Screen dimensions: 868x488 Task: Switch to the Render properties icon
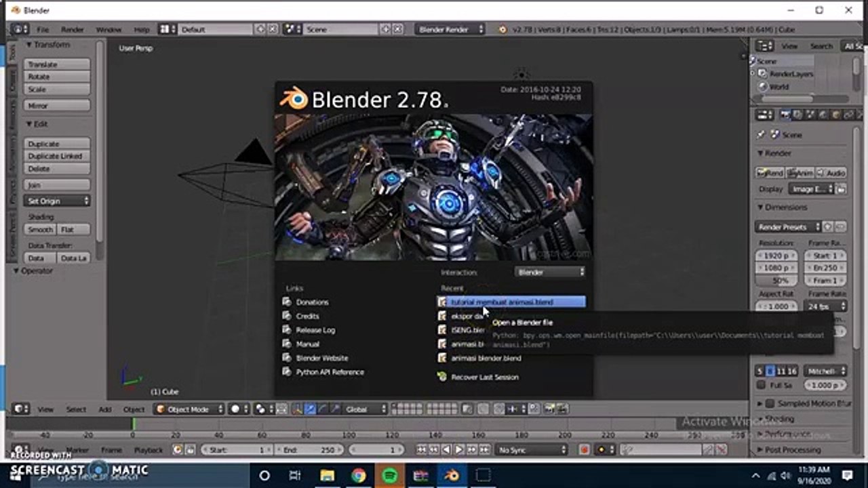pos(786,115)
